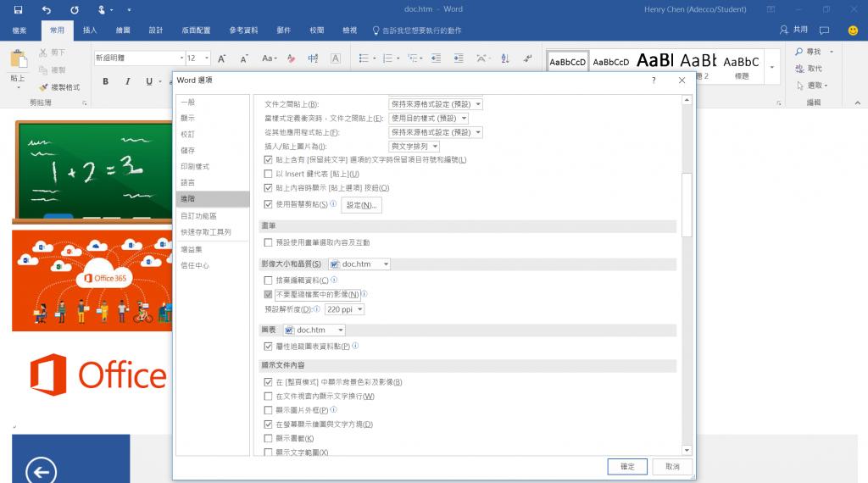Click the dialog scrollbar up arrow
This screenshot has width=868, height=483.
(687, 100)
